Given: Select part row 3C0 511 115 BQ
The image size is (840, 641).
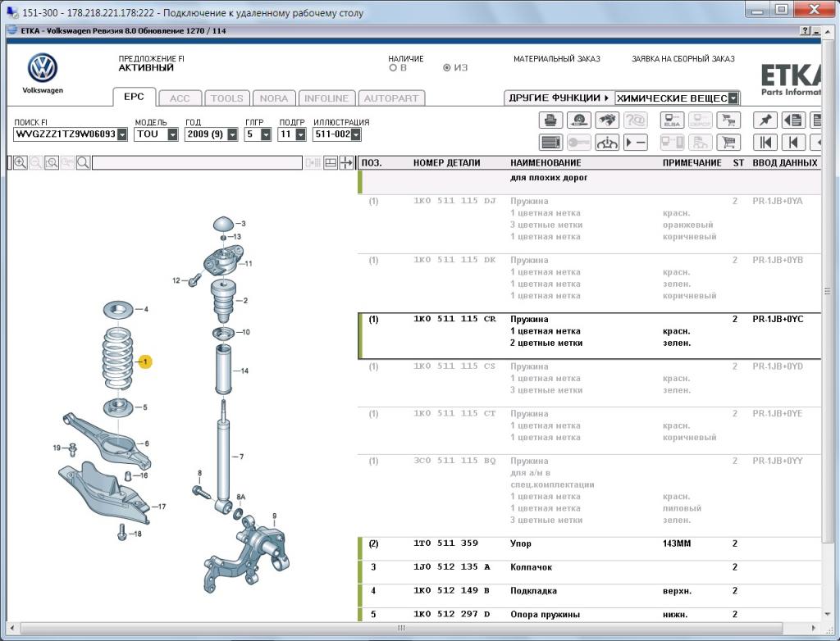Looking at the screenshot, I should tap(589, 495).
